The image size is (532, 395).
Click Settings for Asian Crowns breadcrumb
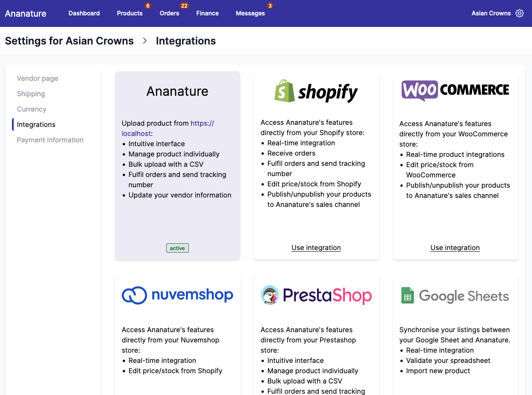point(69,41)
